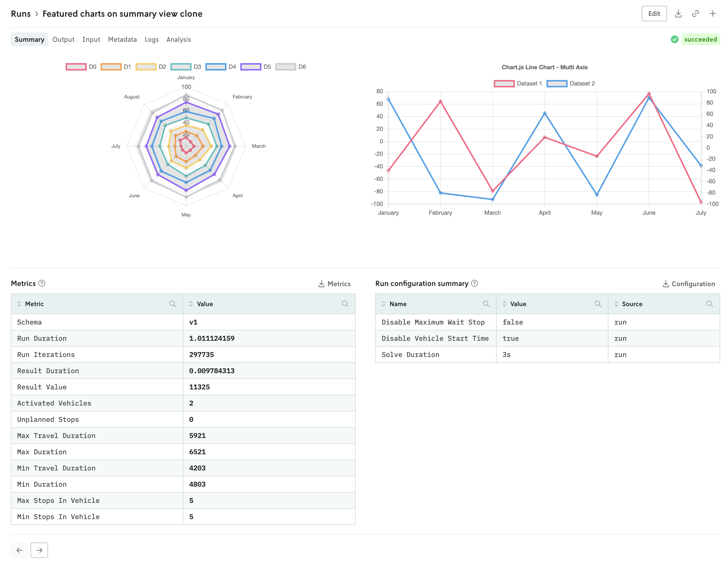Click the plus icon to add a view
The width and height of the screenshot is (728, 567).
713,14
